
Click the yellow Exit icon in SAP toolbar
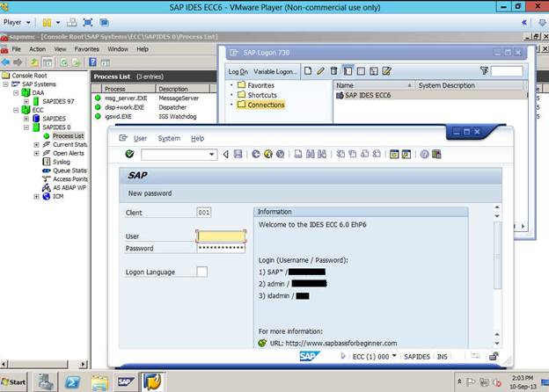[268, 154]
